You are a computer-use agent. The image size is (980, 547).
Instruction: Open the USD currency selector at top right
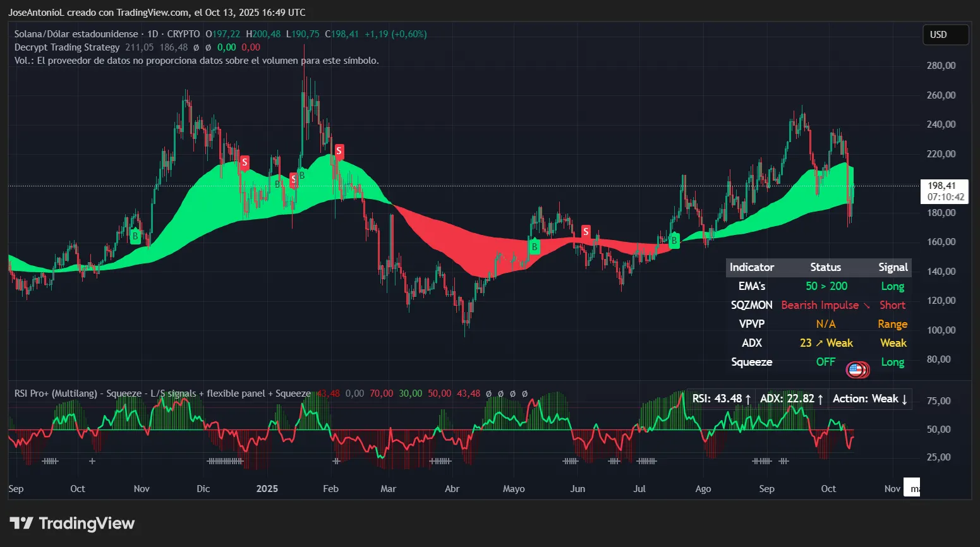[x=945, y=35]
